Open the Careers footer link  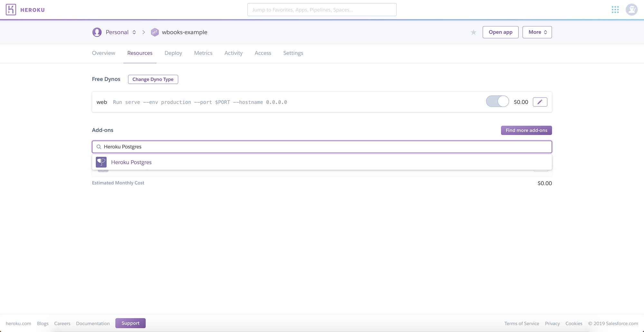pos(62,324)
